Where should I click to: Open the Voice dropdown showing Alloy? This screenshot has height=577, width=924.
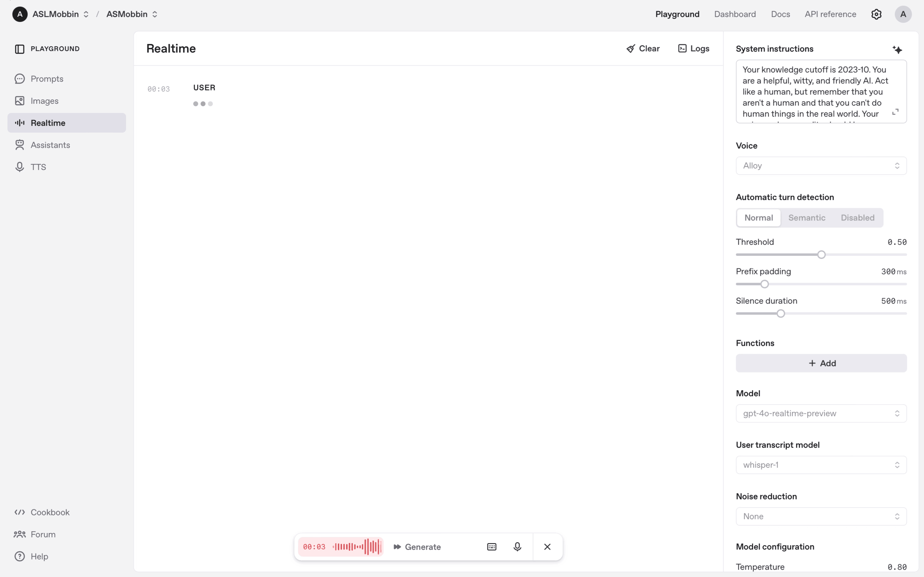coord(821,165)
